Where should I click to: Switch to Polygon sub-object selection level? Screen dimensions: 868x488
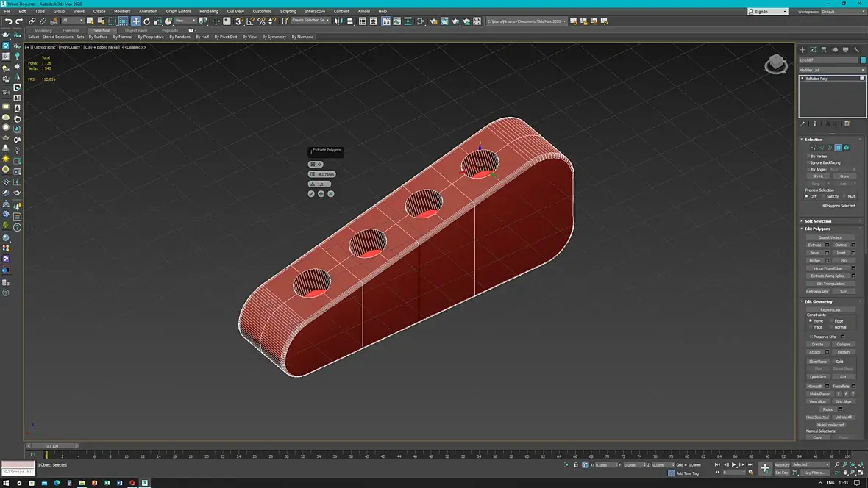(838, 148)
